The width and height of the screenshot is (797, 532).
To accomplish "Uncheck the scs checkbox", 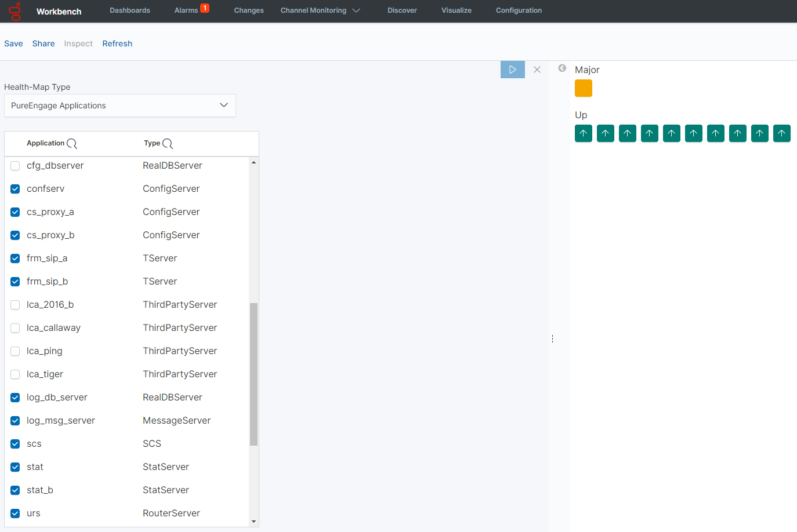I will click(x=15, y=444).
